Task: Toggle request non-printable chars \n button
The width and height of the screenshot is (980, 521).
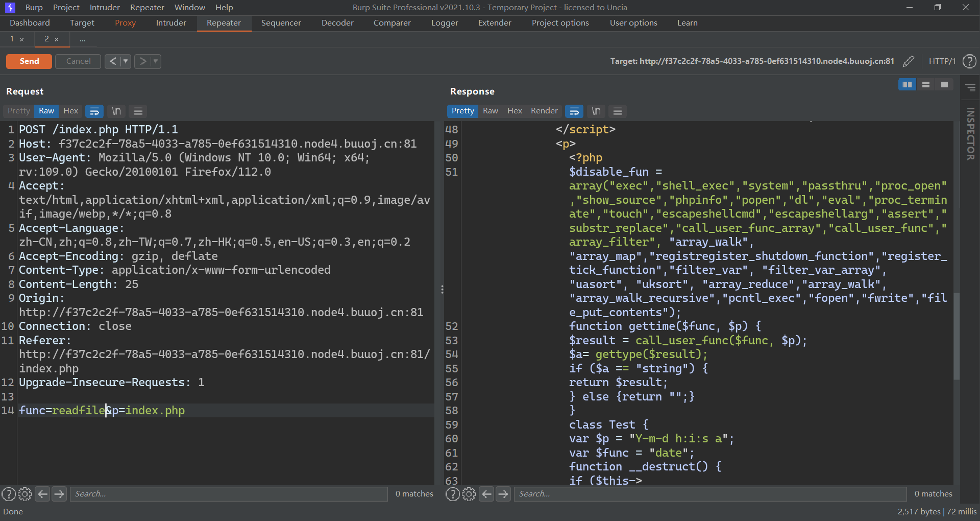Action: pyautogui.click(x=116, y=111)
